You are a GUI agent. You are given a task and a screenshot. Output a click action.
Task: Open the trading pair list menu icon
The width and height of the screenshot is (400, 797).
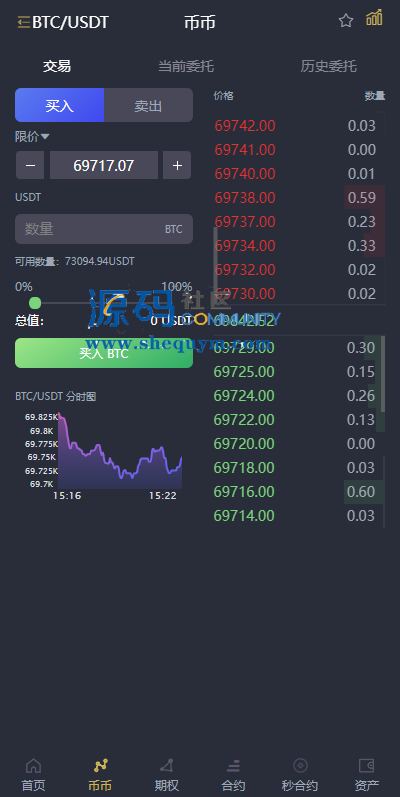[x=23, y=22]
